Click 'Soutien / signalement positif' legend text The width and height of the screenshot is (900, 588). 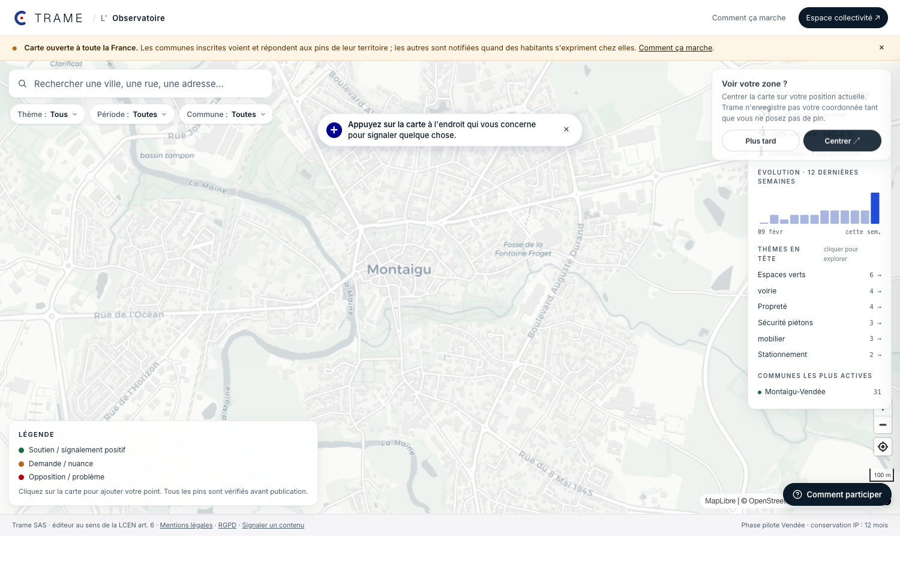point(77,450)
